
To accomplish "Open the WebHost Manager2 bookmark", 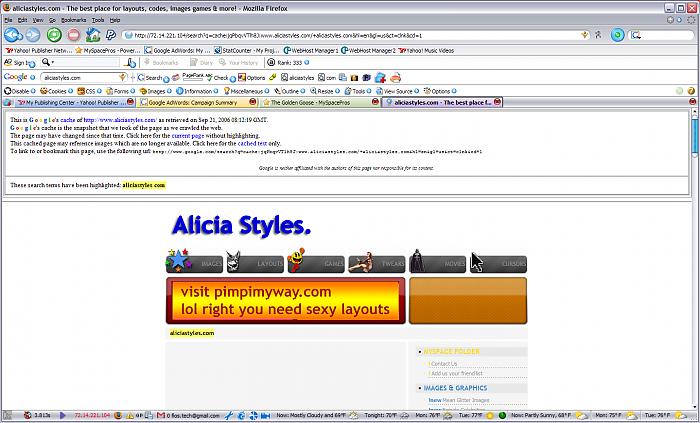I will pyautogui.click(x=368, y=50).
